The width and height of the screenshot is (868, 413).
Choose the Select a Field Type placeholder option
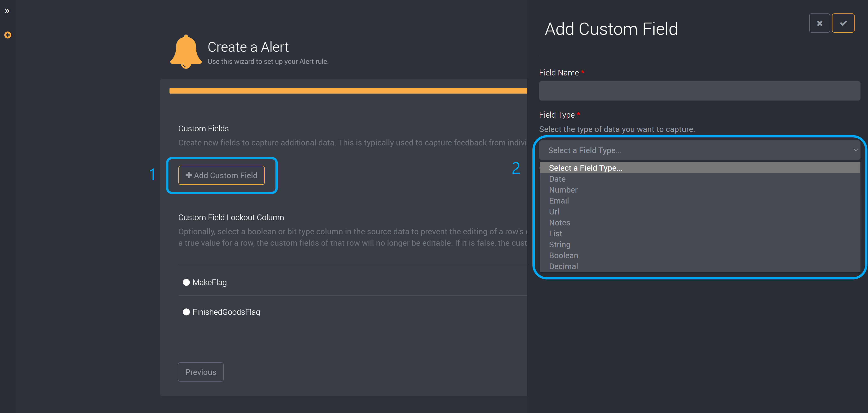click(699, 168)
